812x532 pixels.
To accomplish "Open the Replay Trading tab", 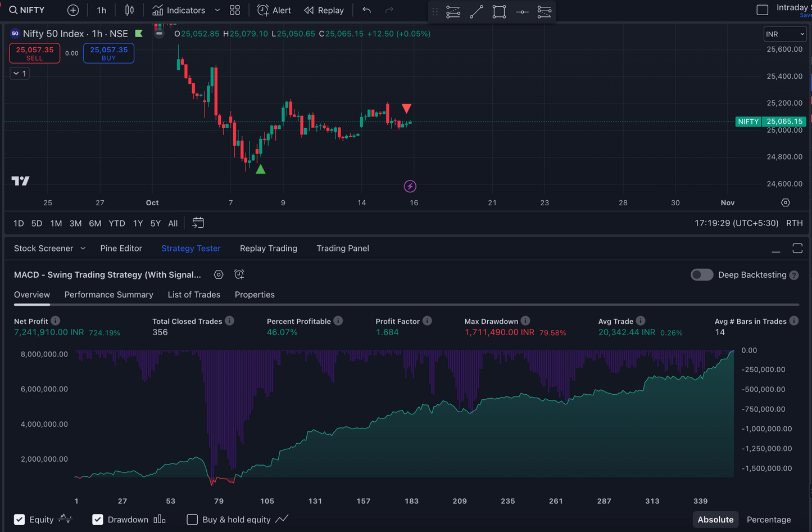I will [x=269, y=249].
